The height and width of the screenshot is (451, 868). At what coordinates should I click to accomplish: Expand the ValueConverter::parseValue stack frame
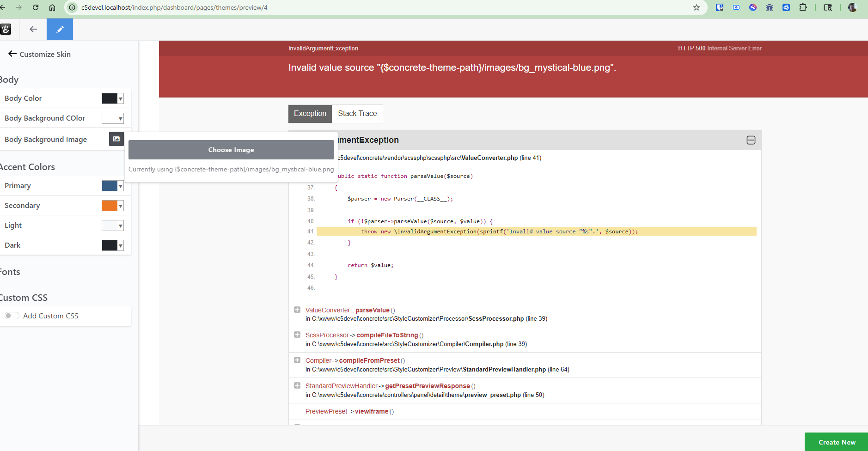point(297,310)
